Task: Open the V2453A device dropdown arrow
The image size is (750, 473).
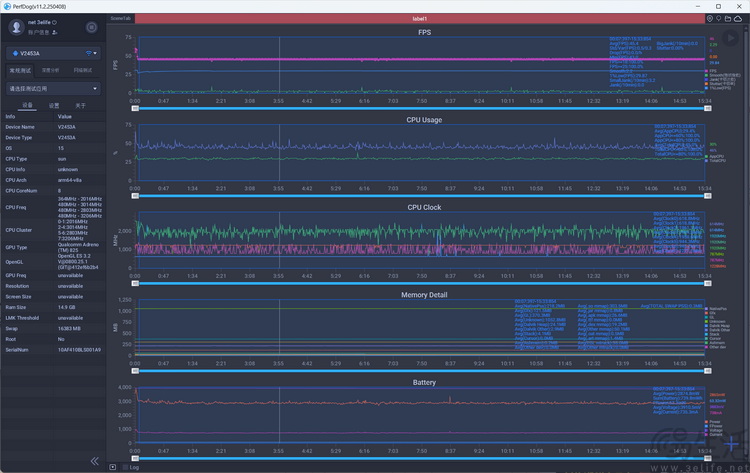Action: coord(95,53)
